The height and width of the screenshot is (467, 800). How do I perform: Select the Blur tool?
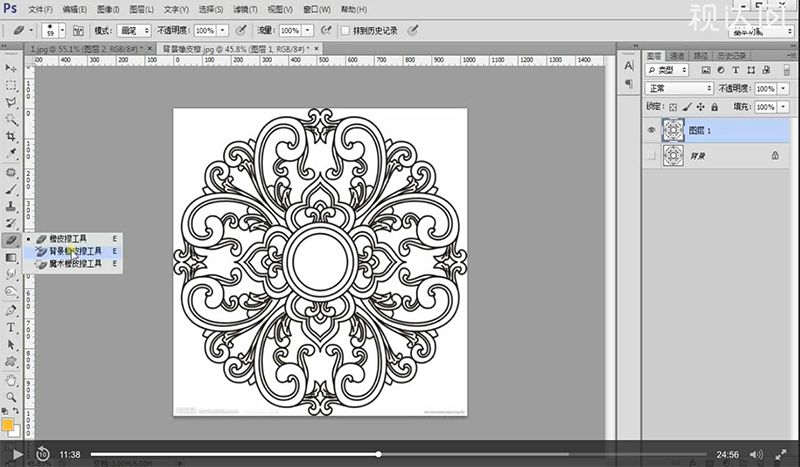pyautogui.click(x=11, y=275)
